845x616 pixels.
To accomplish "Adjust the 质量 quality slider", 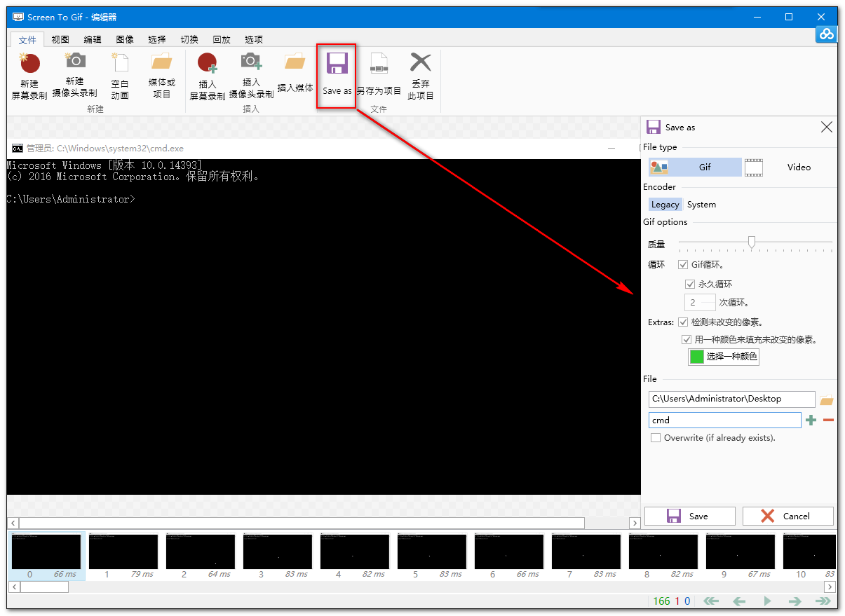I will pos(752,242).
